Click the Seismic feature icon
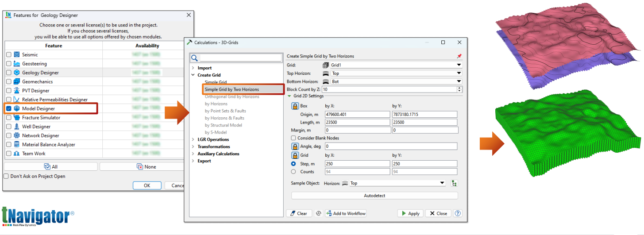The width and height of the screenshot is (644, 235). pos(17,54)
